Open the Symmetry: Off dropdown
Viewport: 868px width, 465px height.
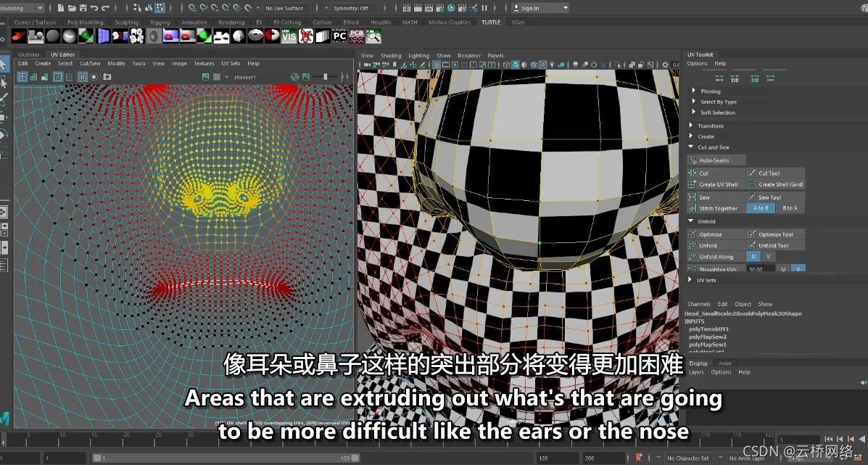coord(355,8)
